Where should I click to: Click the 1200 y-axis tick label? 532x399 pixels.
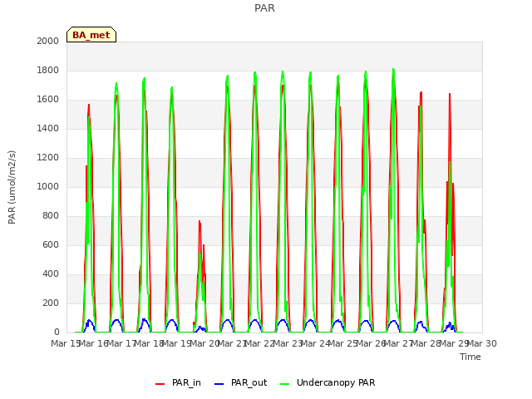48,157
